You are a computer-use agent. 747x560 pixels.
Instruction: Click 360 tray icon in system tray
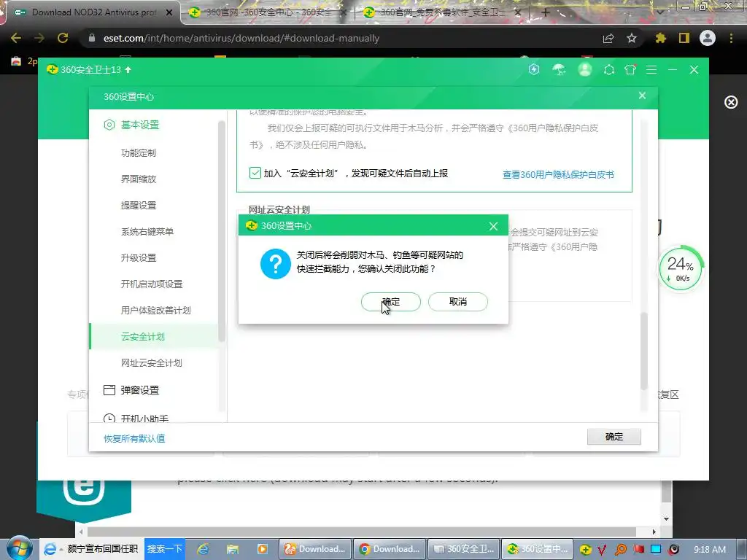click(x=585, y=549)
